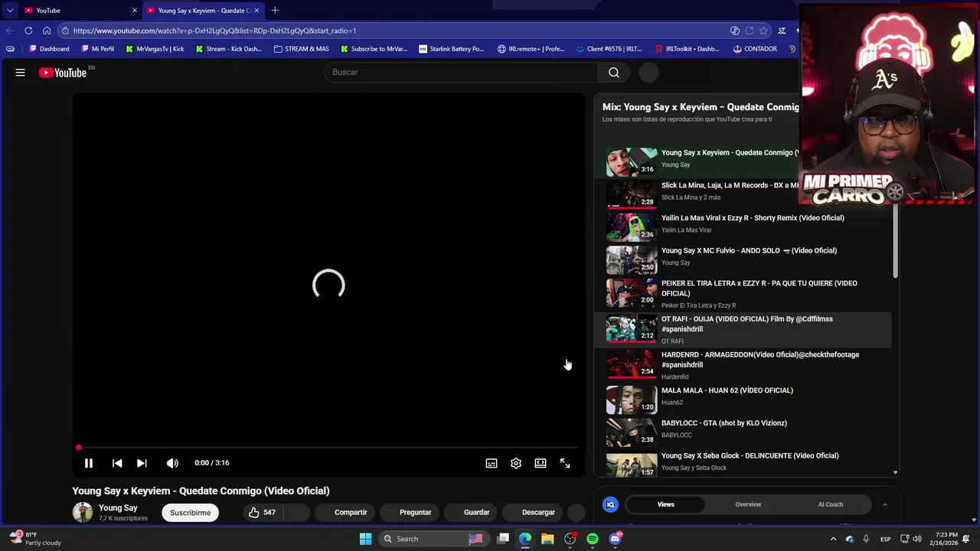980x551 pixels.
Task: Click the search magnifier button
Action: (x=614, y=72)
